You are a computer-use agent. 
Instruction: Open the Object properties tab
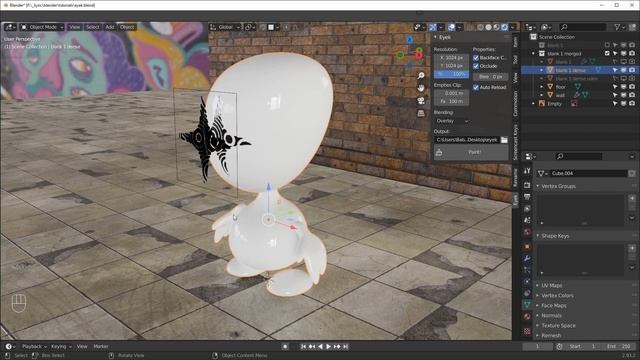click(x=527, y=247)
